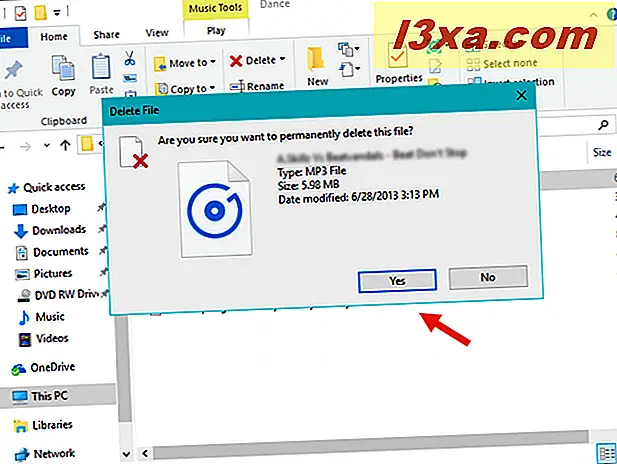This screenshot has height=464, width=617.
Task: Click Select none in ribbon
Action: tap(502, 64)
